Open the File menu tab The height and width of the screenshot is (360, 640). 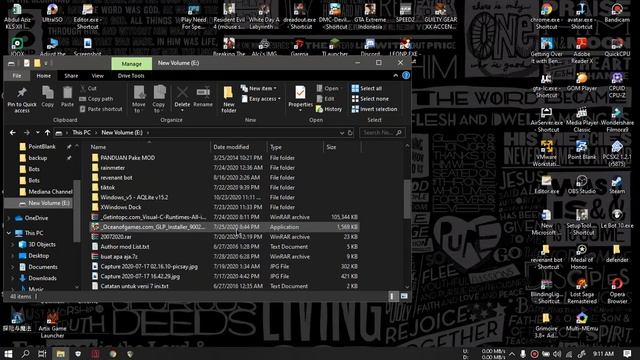tap(17, 76)
